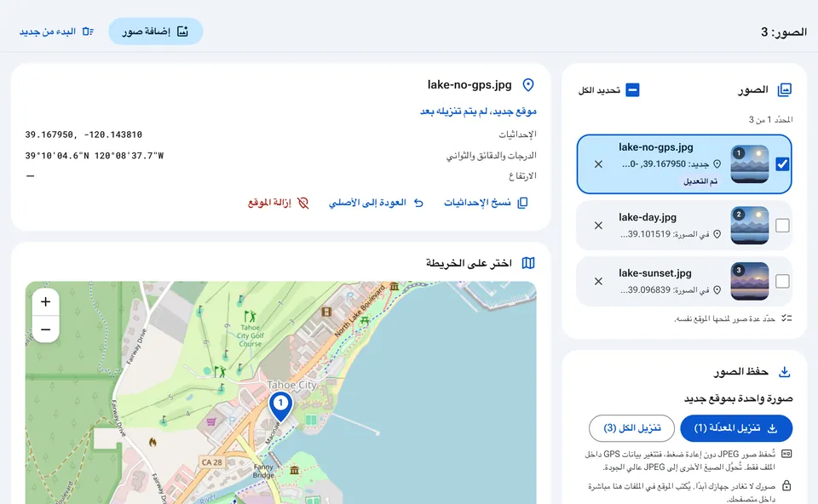The height and width of the screenshot is (504, 818).
Task: Click تنزيل المعدّلة (1) download button
Action: [x=736, y=428]
